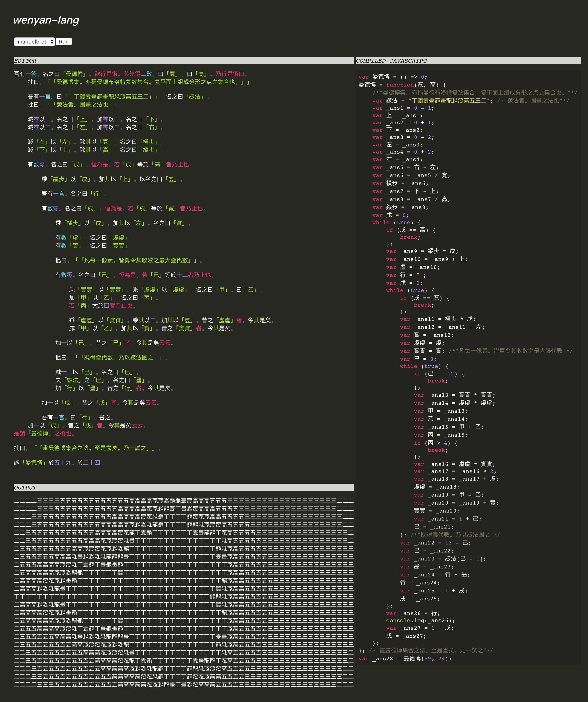Click the 'if (丙 > 4) {' line
The image size is (588, 702).
[435, 443]
